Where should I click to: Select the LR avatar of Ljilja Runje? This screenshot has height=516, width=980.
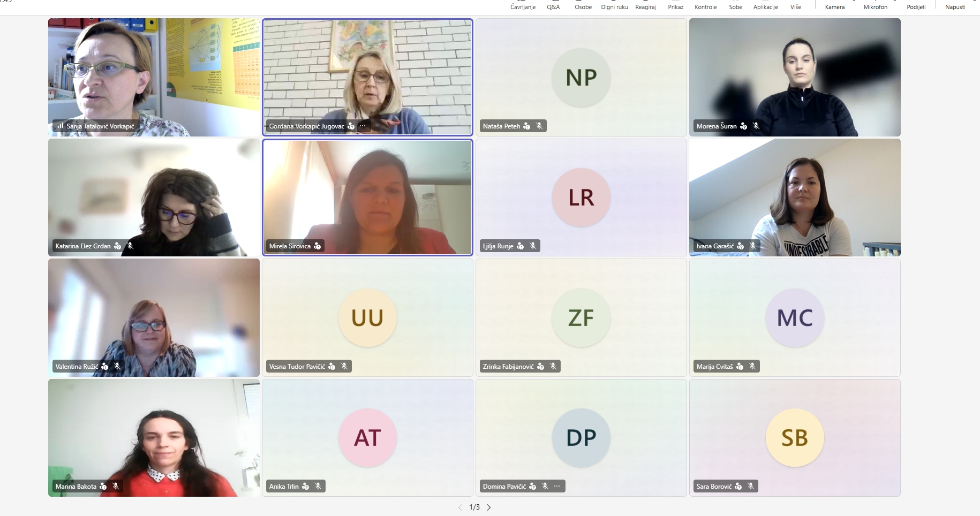coord(581,198)
